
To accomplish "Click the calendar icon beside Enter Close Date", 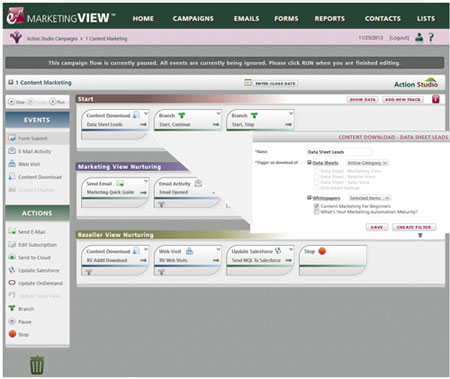I will point(248,82).
